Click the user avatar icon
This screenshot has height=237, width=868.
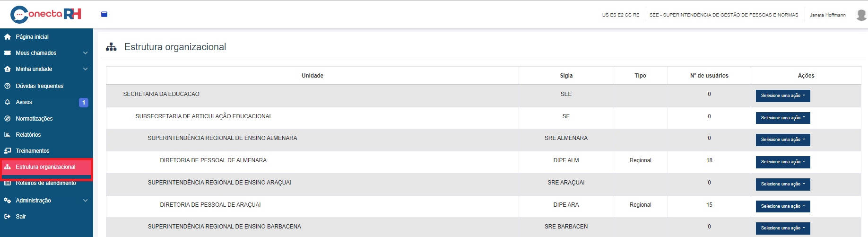point(861,15)
